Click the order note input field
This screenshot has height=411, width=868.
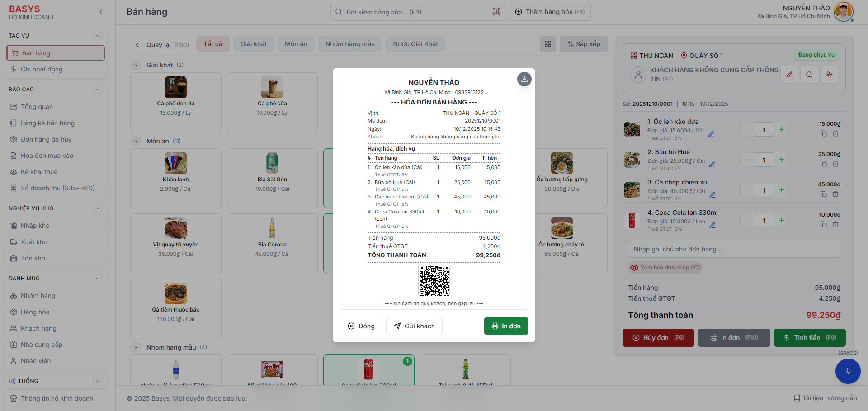pos(733,249)
